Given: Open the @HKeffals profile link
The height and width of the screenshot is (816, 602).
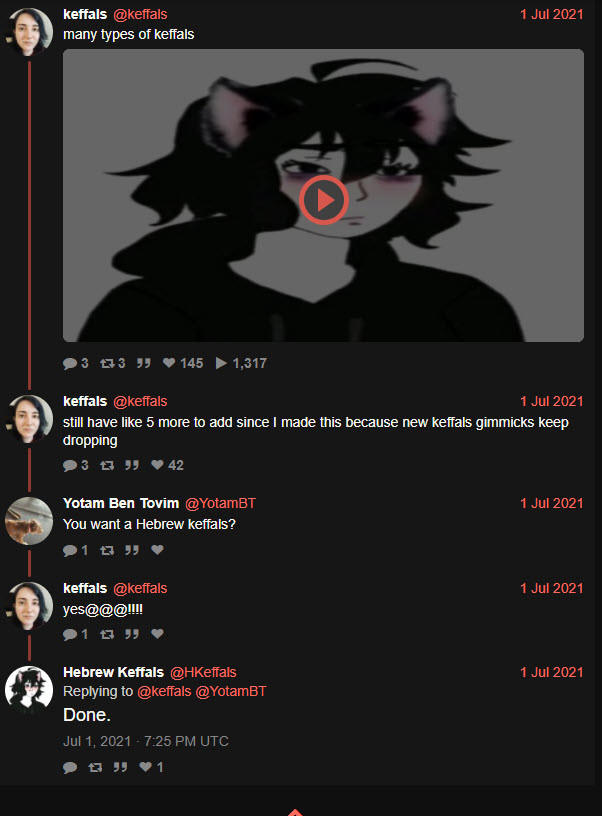Looking at the screenshot, I should [203, 672].
